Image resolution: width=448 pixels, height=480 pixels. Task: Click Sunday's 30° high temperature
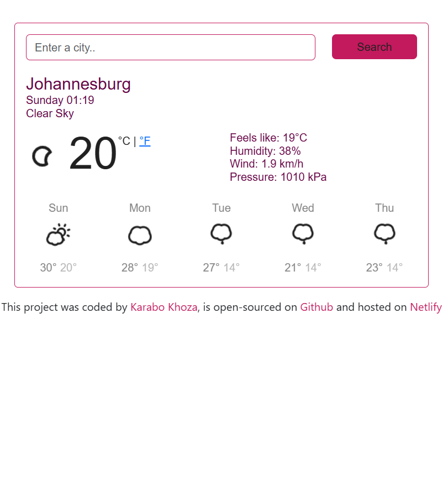48,267
